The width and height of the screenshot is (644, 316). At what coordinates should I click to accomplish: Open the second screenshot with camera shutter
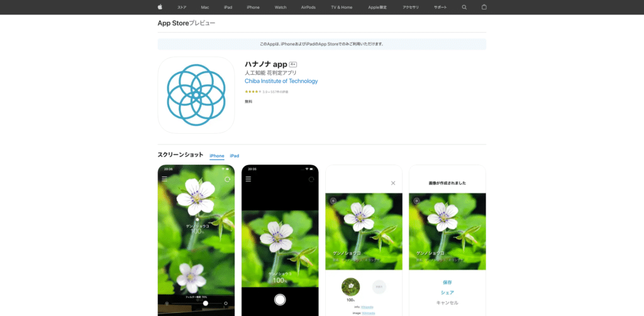[280, 241]
